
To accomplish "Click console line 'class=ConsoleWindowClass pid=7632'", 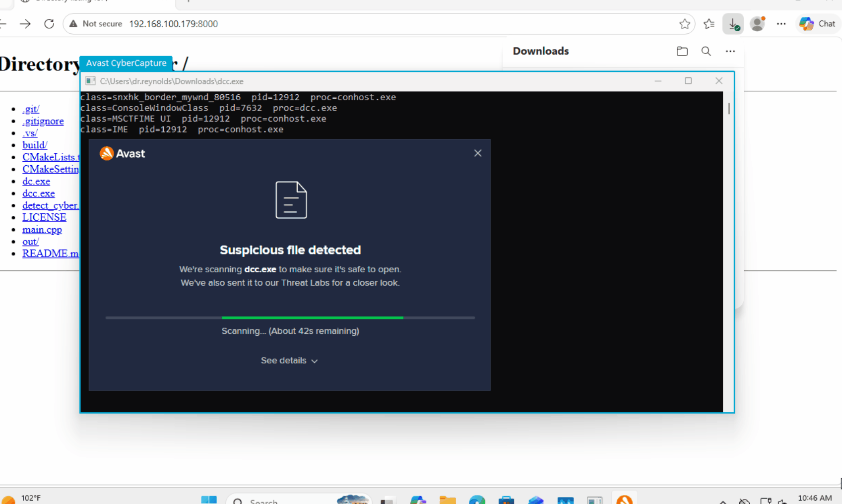I will click(171, 108).
